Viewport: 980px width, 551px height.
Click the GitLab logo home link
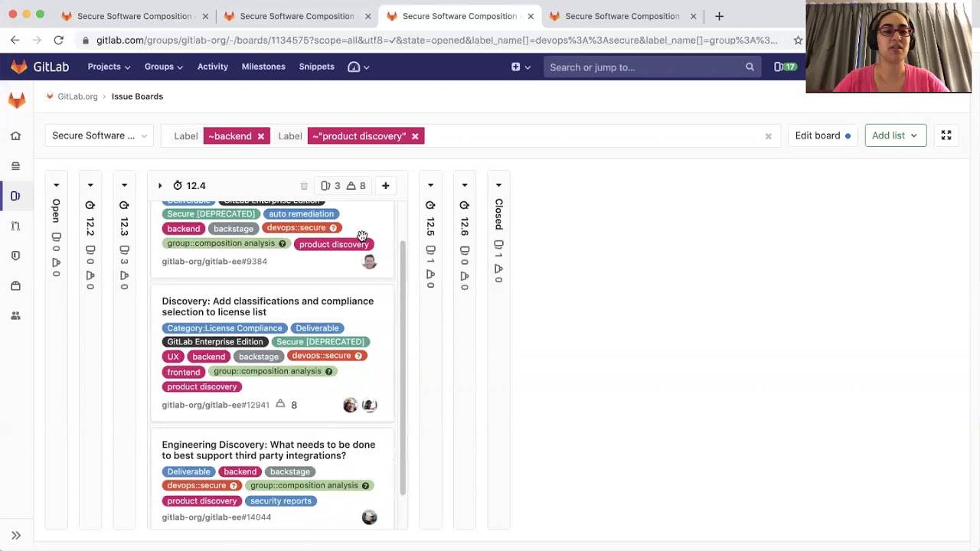(x=40, y=67)
